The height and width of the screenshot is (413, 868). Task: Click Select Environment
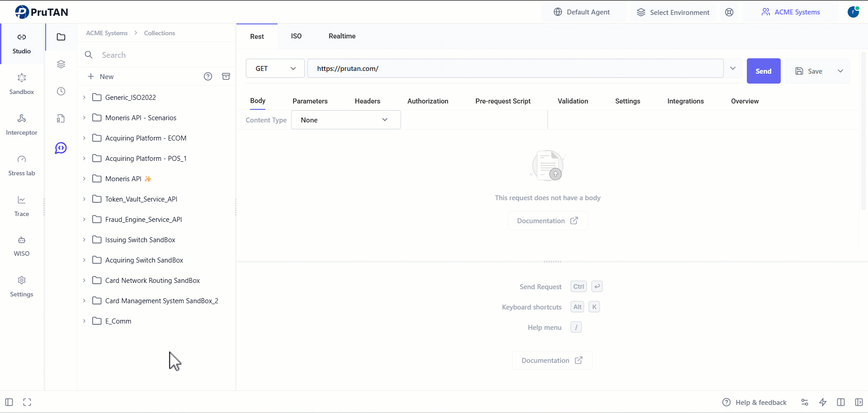pyautogui.click(x=674, y=12)
